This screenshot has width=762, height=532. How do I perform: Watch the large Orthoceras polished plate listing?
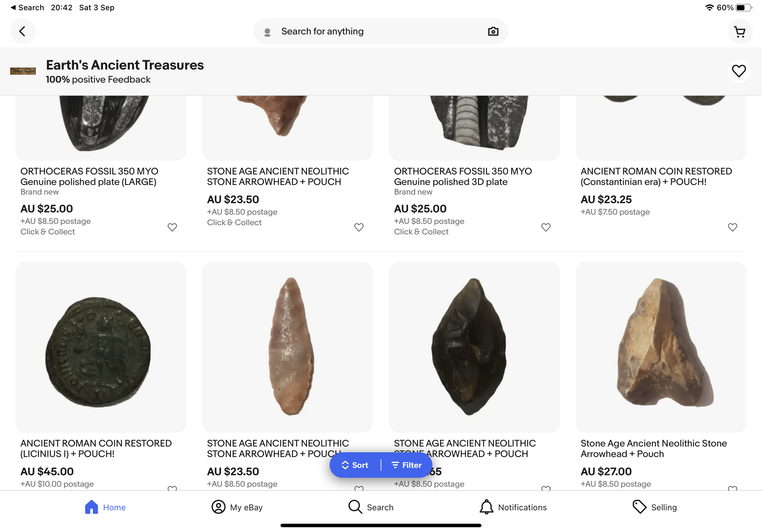coord(172,227)
